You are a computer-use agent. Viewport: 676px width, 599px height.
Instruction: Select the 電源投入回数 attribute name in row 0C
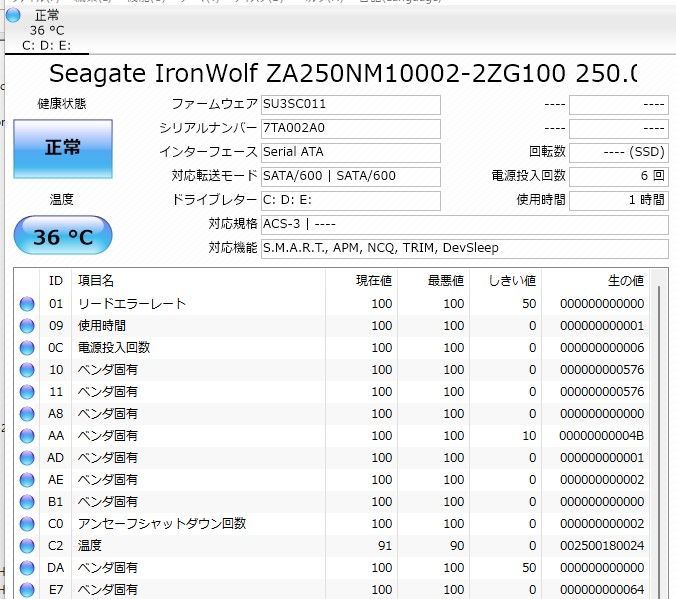click(x=114, y=348)
